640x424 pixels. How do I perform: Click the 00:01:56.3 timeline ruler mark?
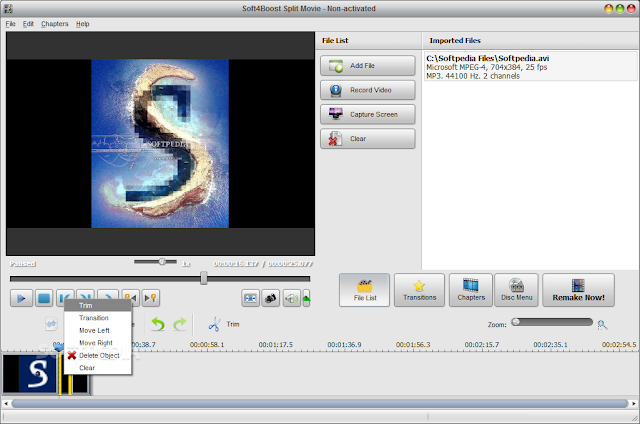click(413, 345)
